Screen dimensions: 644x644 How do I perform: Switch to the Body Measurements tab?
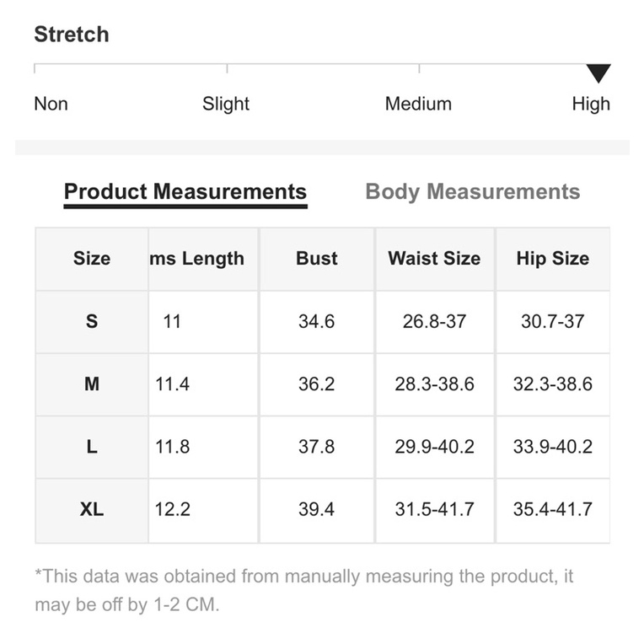click(472, 192)
